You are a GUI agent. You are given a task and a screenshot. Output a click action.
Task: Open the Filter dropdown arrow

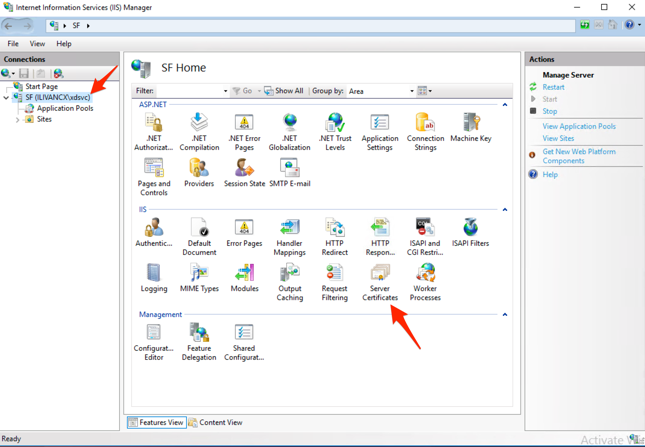[x=225, y=91]
